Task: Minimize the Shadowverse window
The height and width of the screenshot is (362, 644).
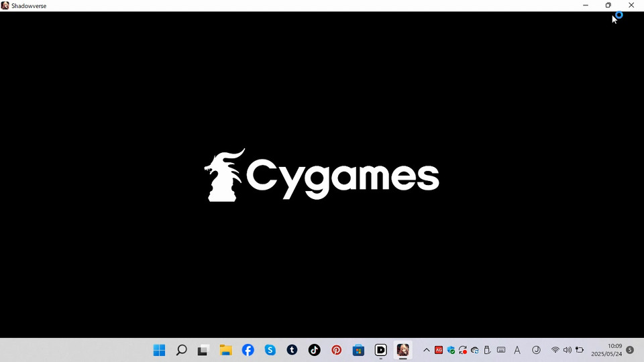Action: point(586,5)
